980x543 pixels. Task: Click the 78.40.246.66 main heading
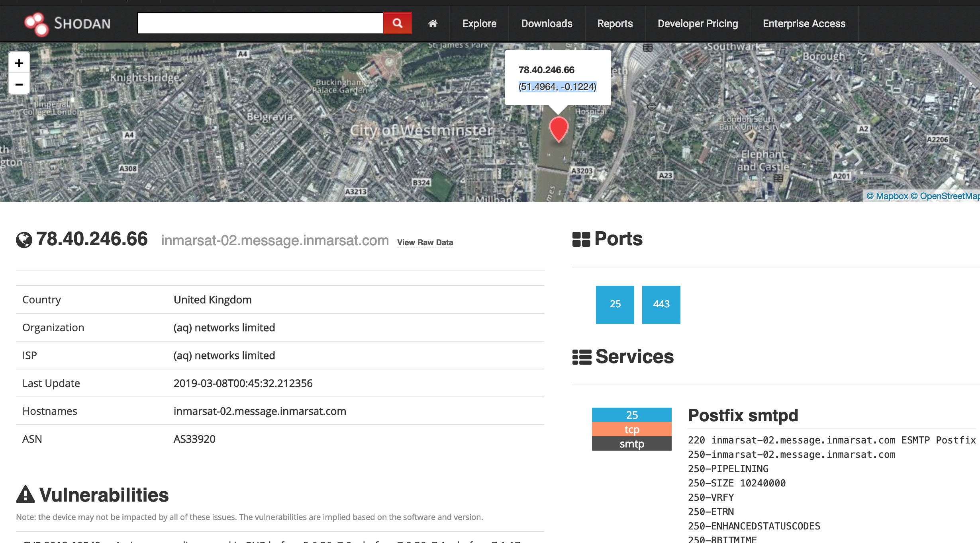pyautogui.click(x=92, y=239)
